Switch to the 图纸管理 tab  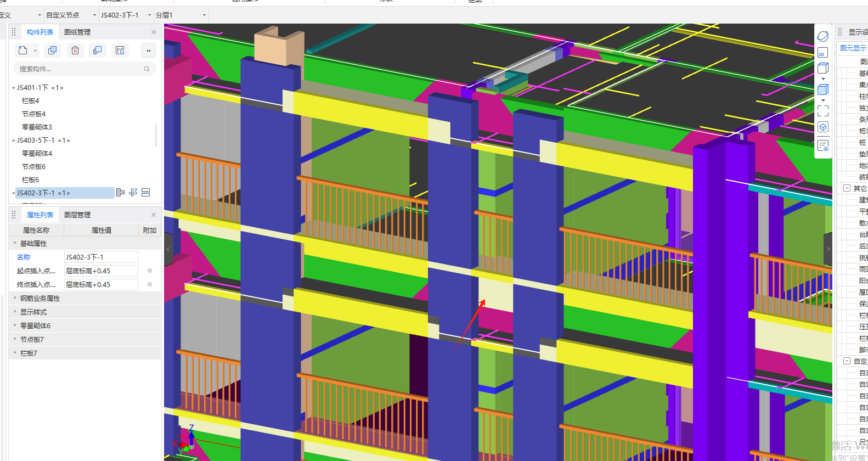77,32
